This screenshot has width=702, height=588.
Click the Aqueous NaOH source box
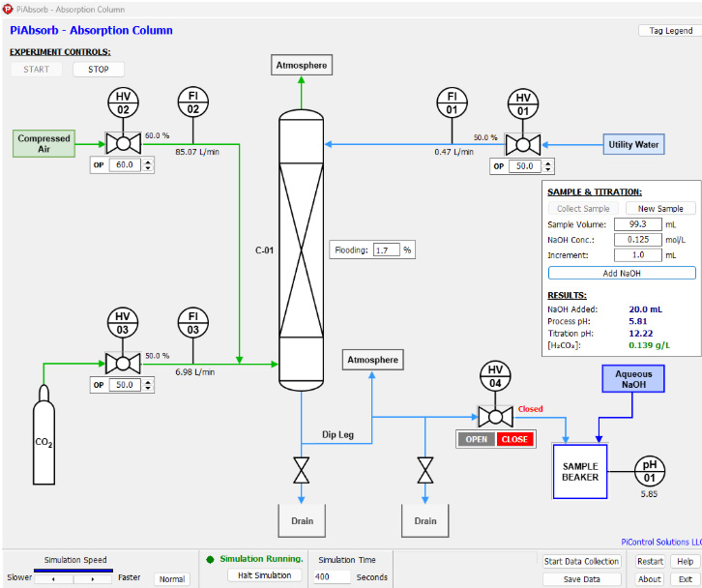point(633,379)
